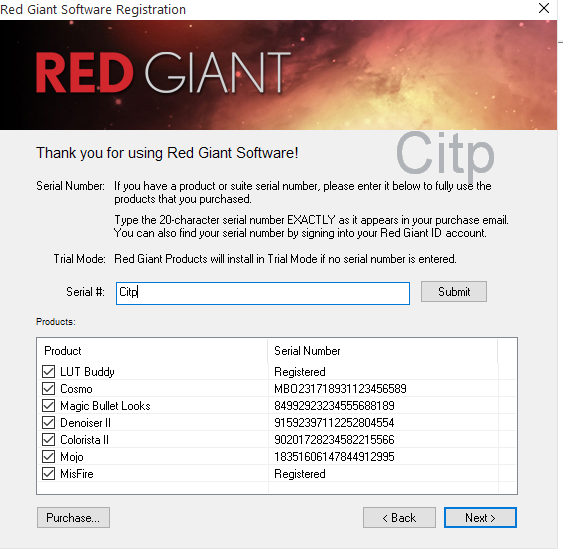This screenshot has height=555, width=563.
Task: Close the Red Giant registration window
Action: [544, 8]
